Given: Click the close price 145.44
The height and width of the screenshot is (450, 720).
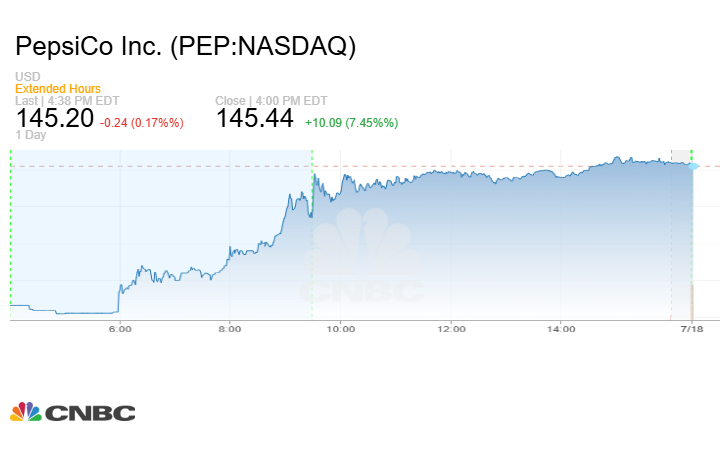Looking at the screenshot, I should (255, 119).
